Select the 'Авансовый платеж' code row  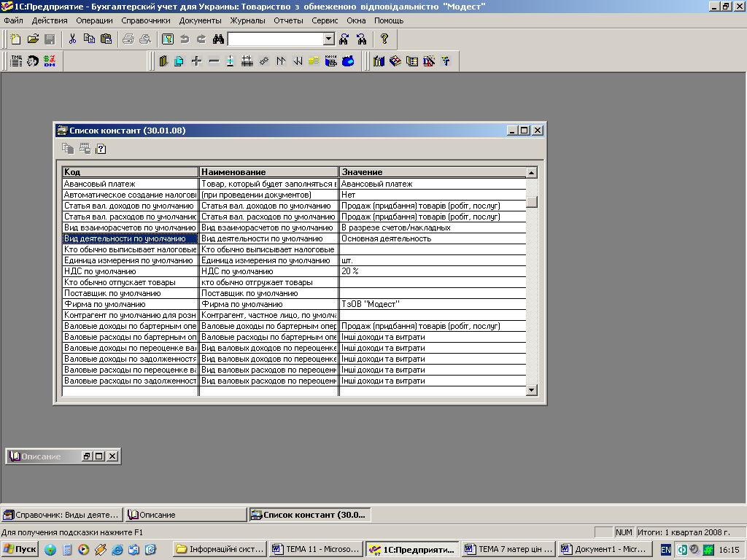[130, 184]
